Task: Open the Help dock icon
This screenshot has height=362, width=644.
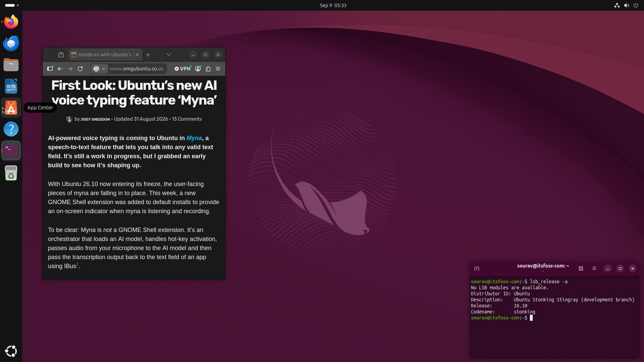Action: [11, 129]
